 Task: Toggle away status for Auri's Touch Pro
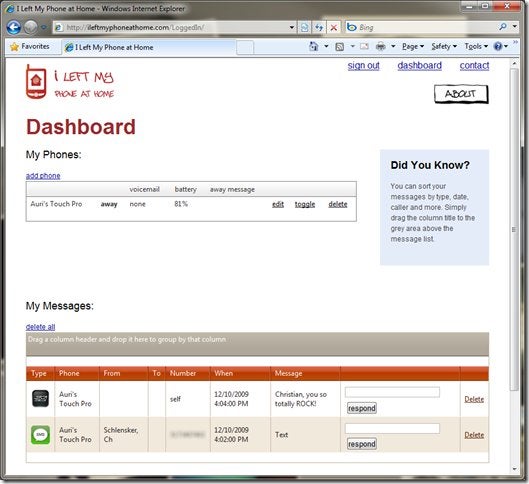click(305, 204)
